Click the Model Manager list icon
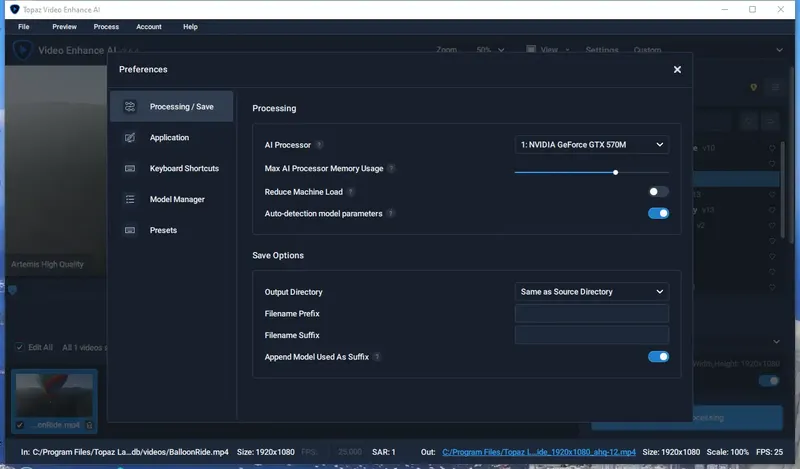The image size is (800, 469). [x=130, y=199]
